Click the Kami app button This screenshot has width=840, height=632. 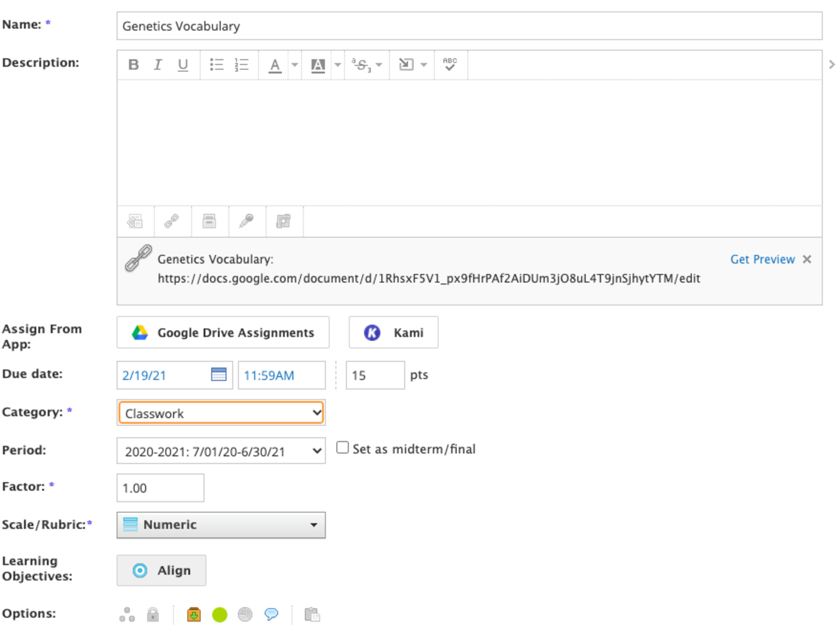(x=393, y=332)
